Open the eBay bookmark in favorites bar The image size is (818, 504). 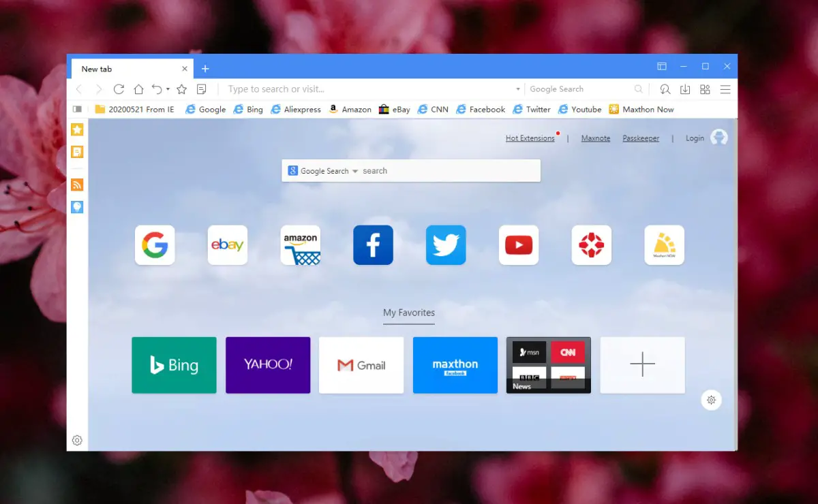[395, 109]
